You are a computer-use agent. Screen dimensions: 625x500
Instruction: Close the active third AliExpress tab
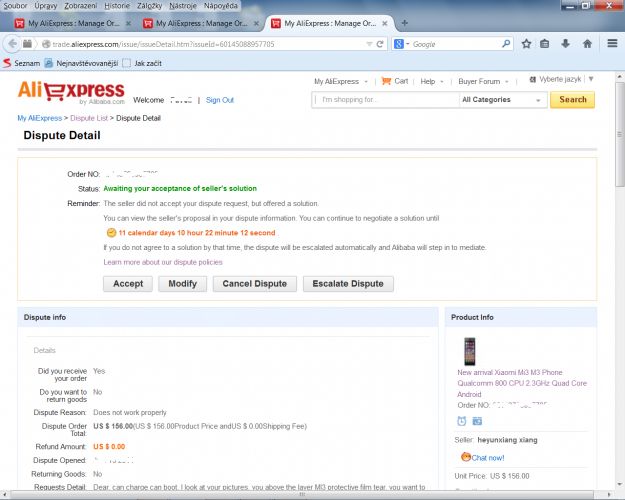385,24
